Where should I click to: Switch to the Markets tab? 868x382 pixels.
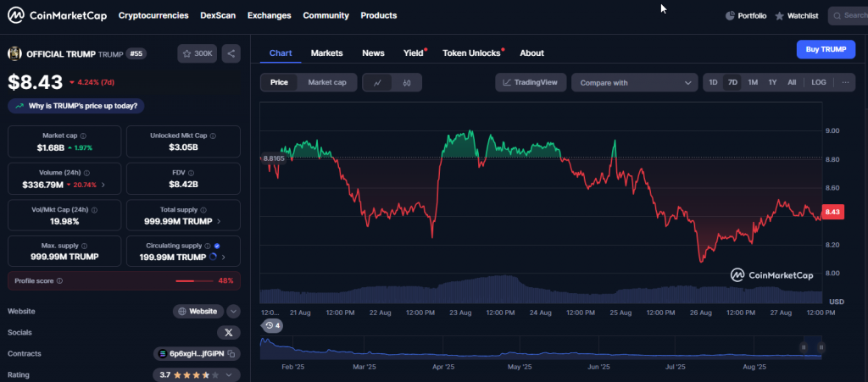click(x=326, y=53)
